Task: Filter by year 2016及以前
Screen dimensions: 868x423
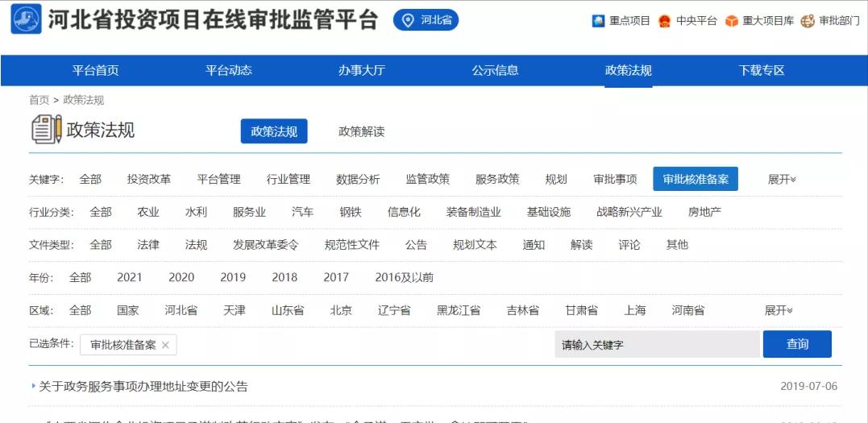Action: [404, 277]
